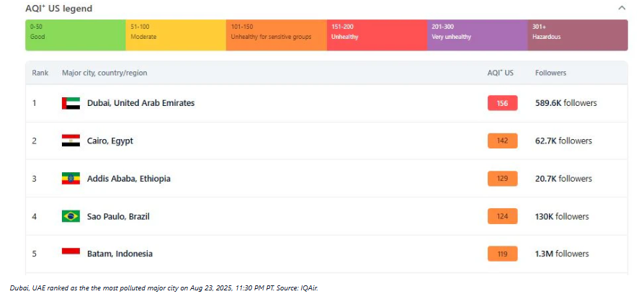Click Dubai's red 156 AQI badge

tap(502, 103)
